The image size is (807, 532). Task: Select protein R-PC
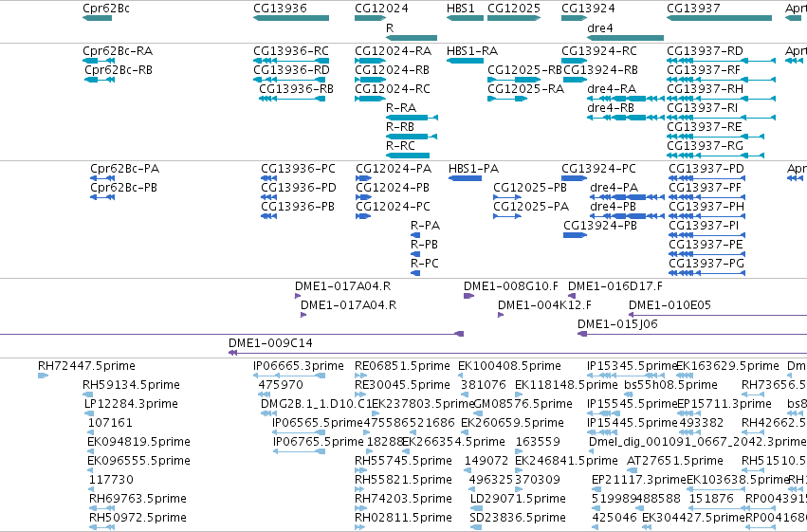[x=415, y=273]
